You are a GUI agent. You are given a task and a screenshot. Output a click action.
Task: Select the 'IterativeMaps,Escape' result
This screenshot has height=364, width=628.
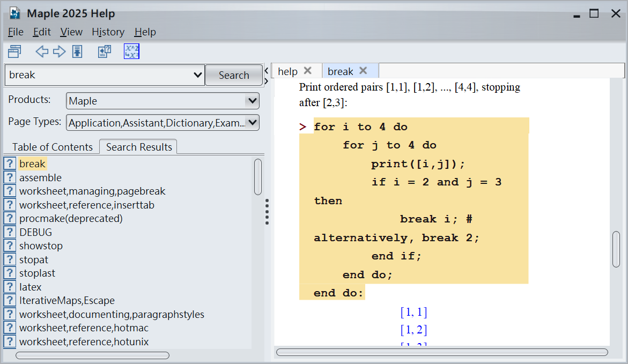[x=67, y=300]
